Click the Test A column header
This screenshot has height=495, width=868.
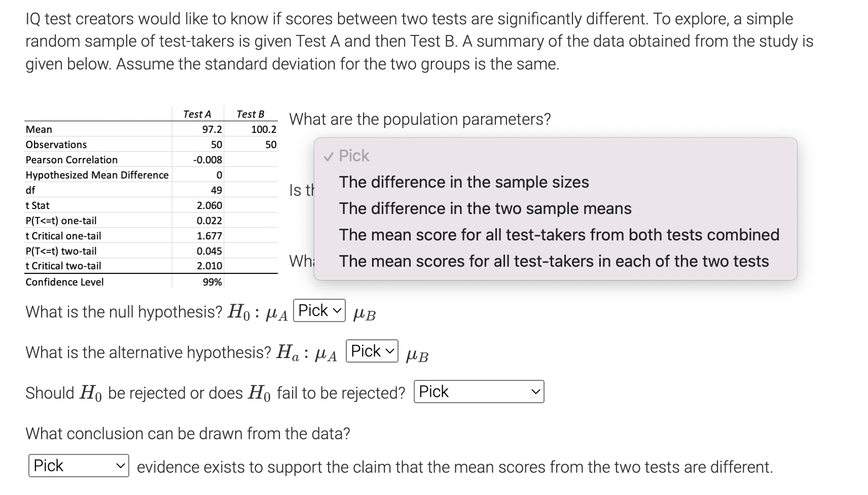click(198, 114)
